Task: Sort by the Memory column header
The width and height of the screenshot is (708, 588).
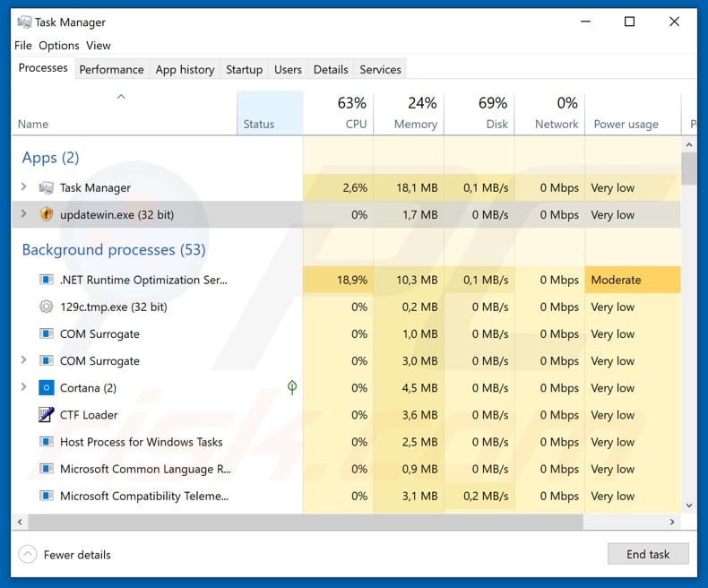Action: click(x=409, y=113)
